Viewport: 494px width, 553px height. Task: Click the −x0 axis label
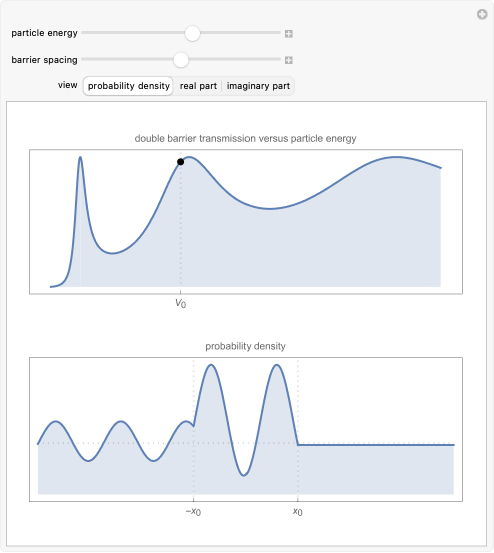[193, 511]
